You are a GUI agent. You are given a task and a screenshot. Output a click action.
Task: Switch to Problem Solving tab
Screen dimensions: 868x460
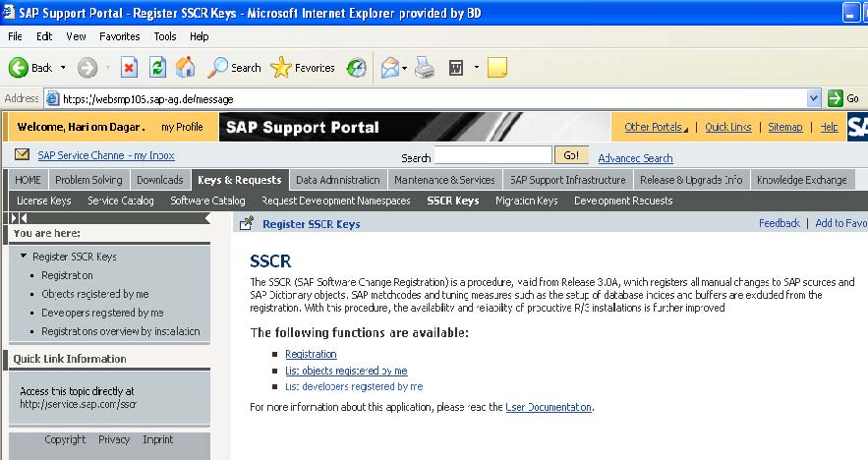[88, 180]
